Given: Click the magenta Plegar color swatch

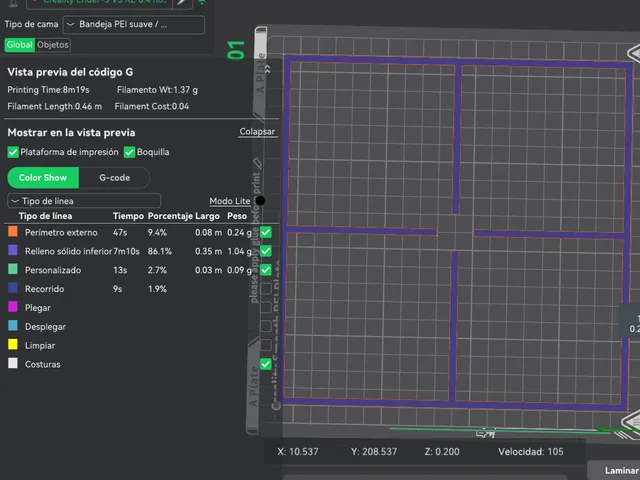Looking at the screenshot, I should click(13, 307).
